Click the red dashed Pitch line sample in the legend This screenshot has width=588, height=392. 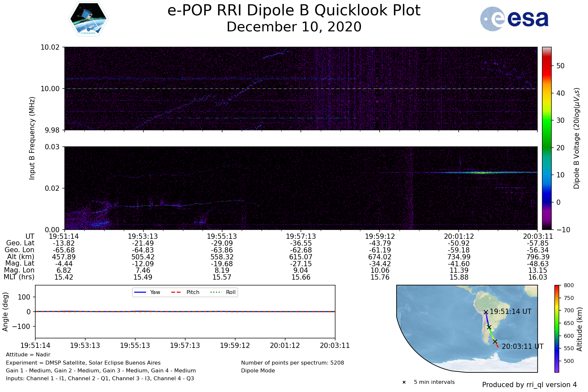pos(176,292)
